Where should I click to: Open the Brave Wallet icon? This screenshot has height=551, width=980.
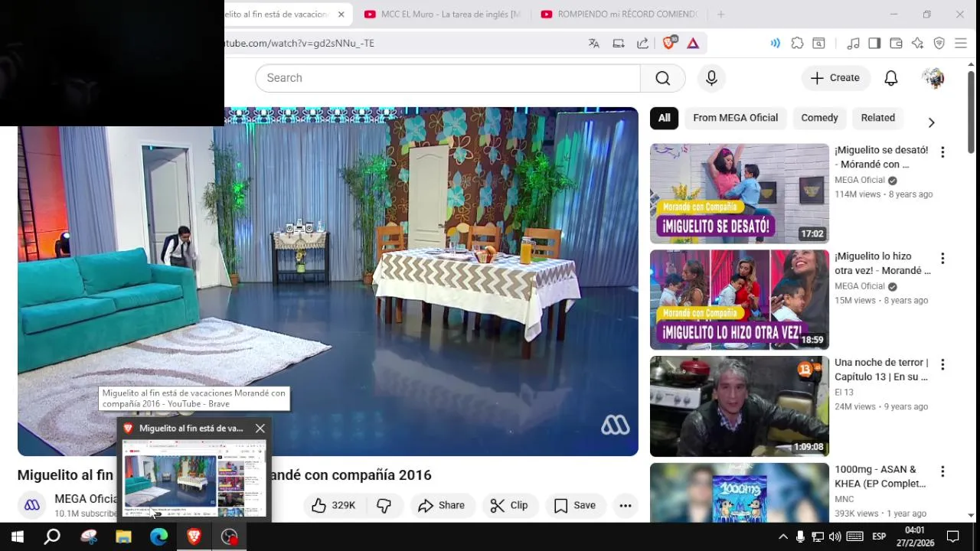pos(896,44)
